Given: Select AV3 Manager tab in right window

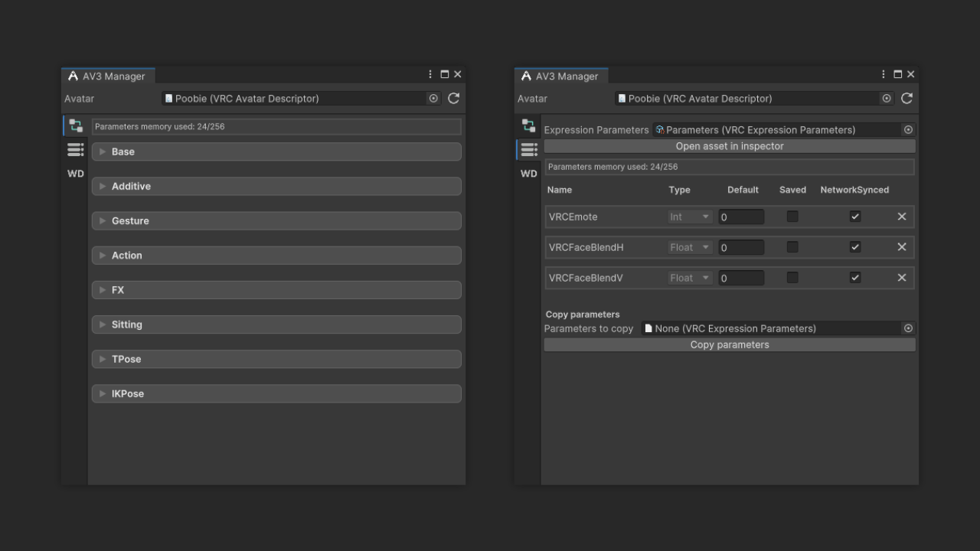Looking at the screenshot, I should 561,76.
